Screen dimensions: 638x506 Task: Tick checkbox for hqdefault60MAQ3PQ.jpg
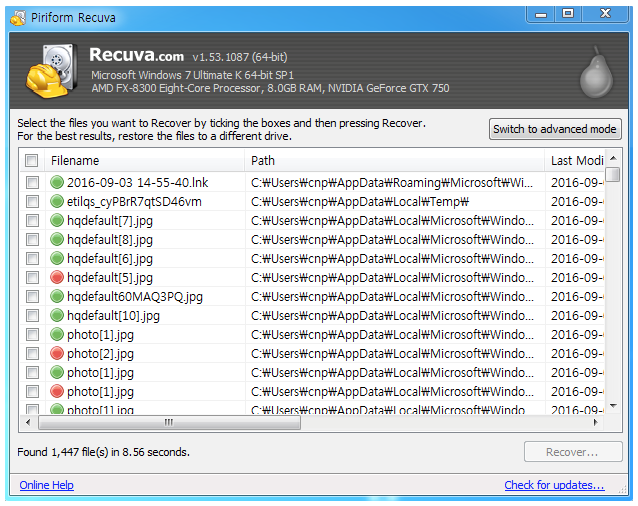click(33, 297)
